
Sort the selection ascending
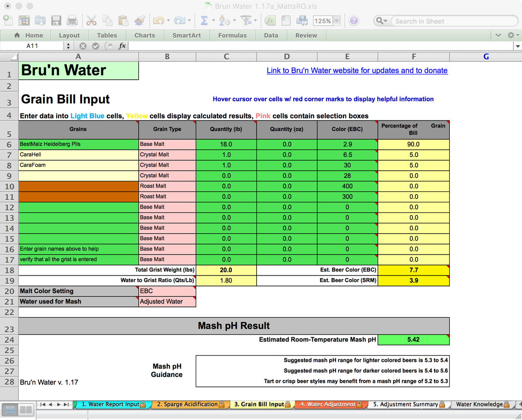(225, 20)
